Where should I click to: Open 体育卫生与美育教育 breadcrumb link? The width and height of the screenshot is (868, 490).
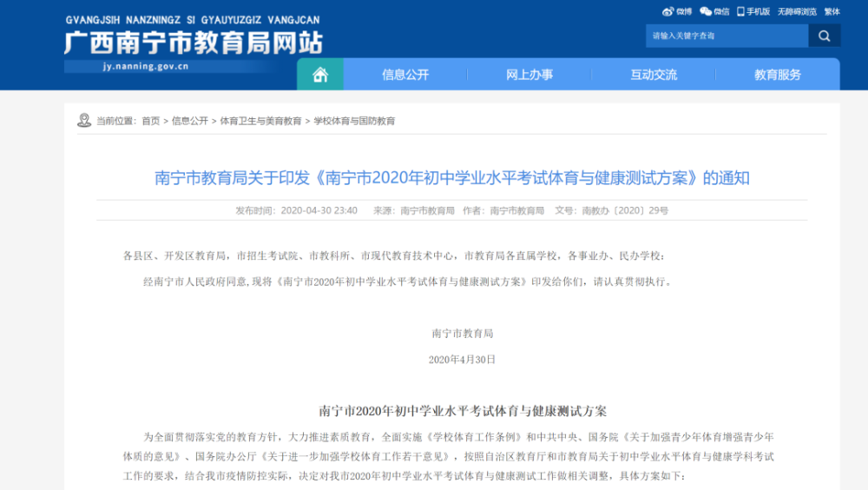260,121
